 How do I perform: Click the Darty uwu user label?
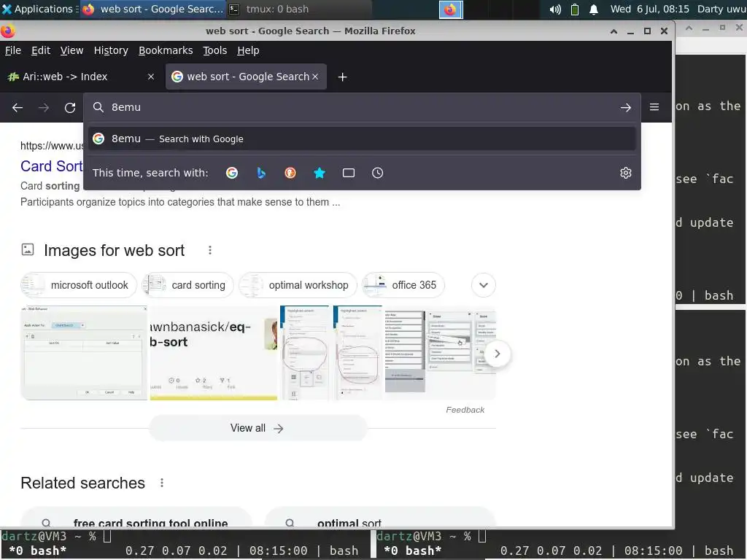(x=721, y=9)
